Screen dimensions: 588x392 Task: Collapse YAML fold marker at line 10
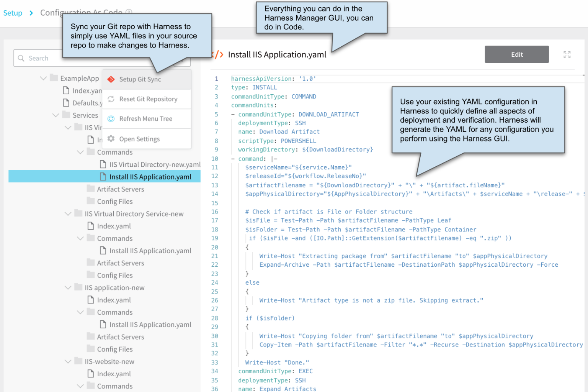(233, 159)
